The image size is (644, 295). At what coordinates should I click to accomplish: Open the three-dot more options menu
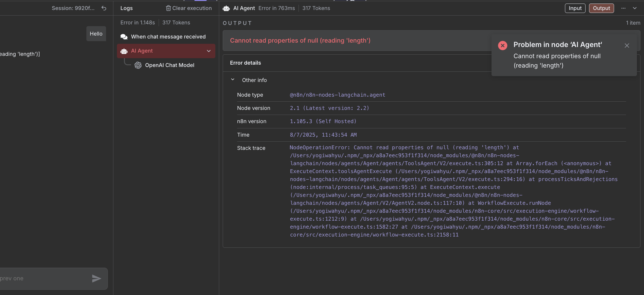click(x=623, y=8)
